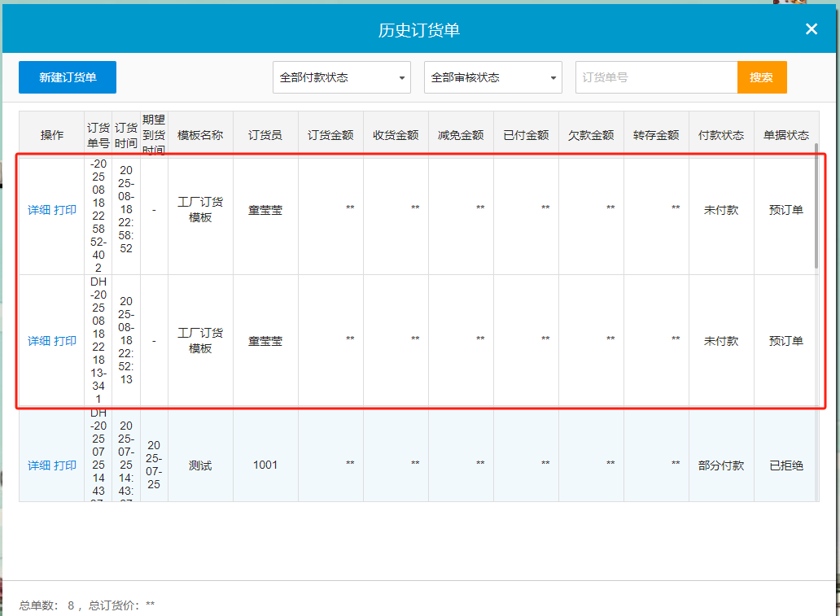Click 打印 for the 22:58:52 order
Screen dimensions: 840x616
65,210
